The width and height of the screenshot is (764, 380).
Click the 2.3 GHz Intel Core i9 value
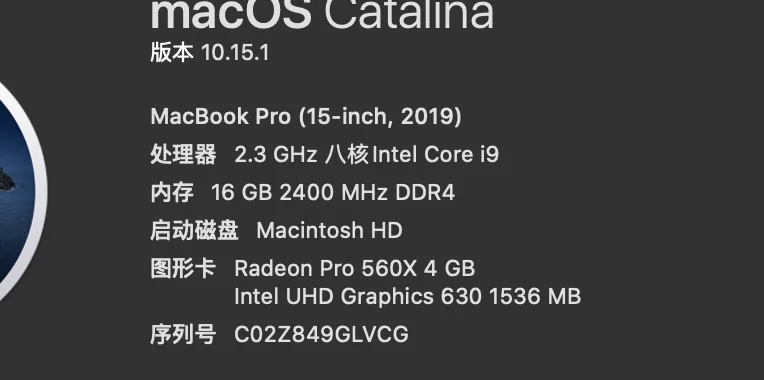point(366,155)
